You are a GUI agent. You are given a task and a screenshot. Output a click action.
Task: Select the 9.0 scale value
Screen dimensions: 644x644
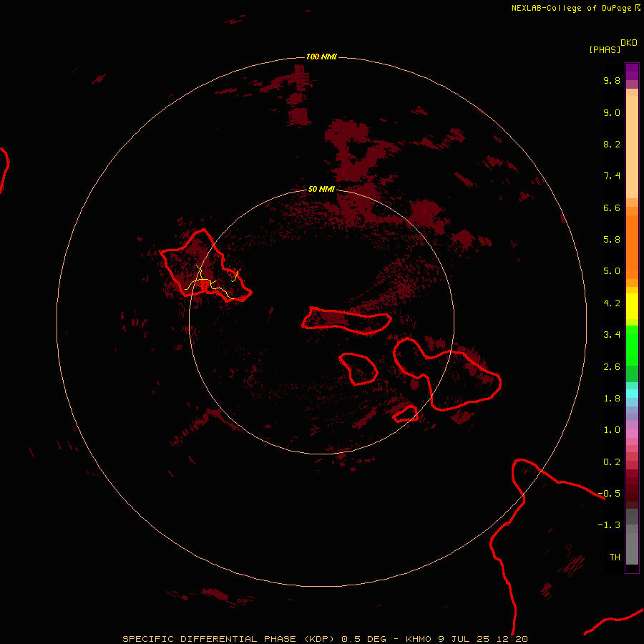pyautogui.click(x=612, y=112)
